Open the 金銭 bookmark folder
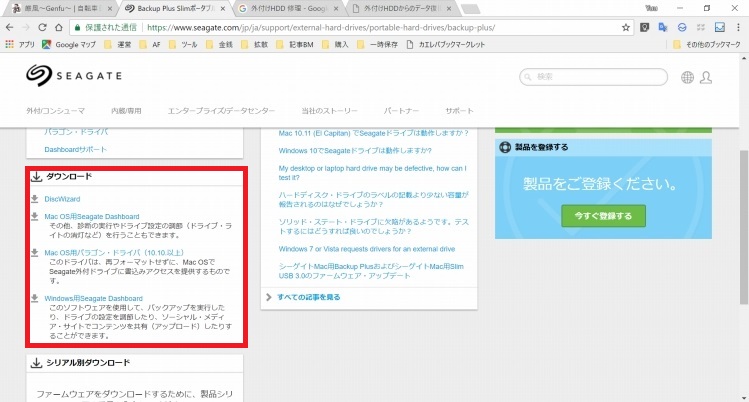Viewport: 749px width, 402px height. click(x=219, y=44)
